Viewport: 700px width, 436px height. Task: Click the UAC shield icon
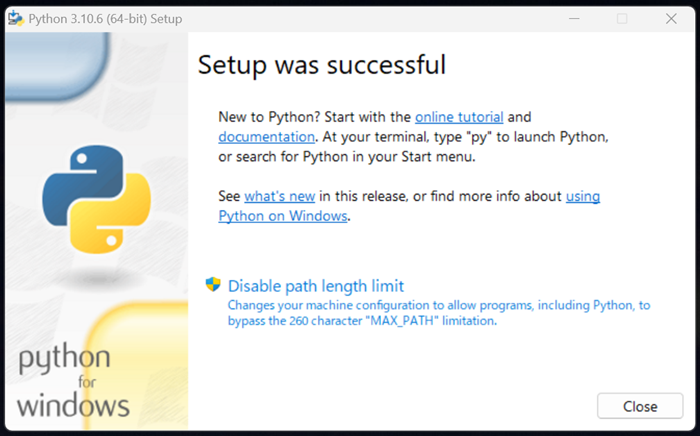(213, 284)
